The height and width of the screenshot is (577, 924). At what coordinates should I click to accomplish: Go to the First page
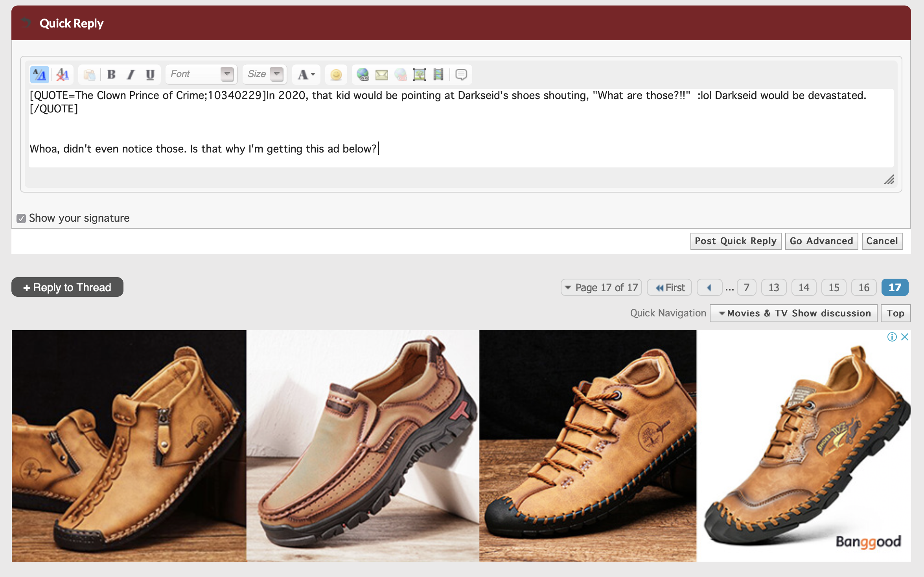[x=670, y=287]
